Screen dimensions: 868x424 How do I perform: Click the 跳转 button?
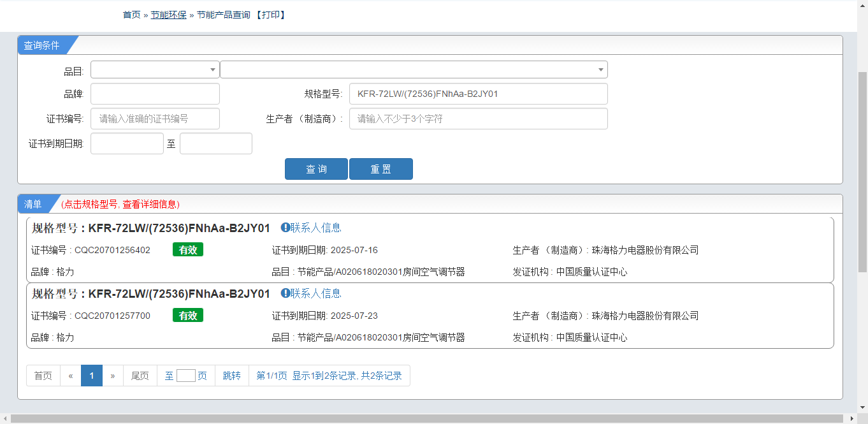(232, 376)
